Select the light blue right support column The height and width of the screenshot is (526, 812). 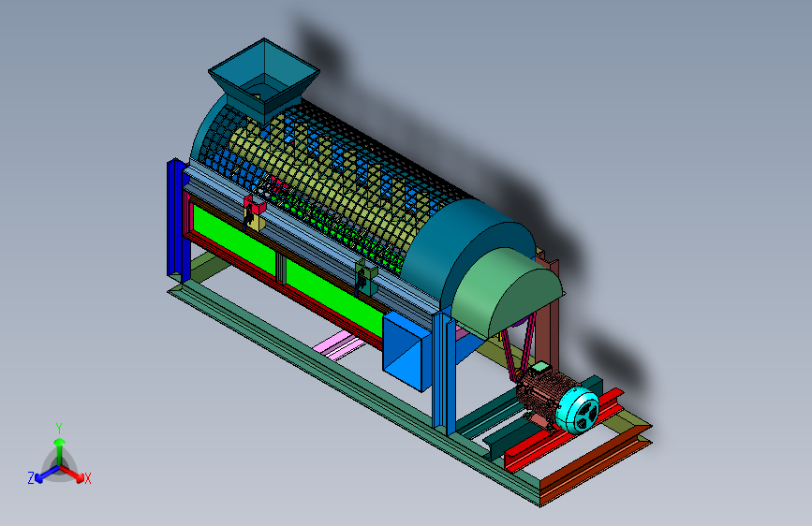(x=444, y=372)
